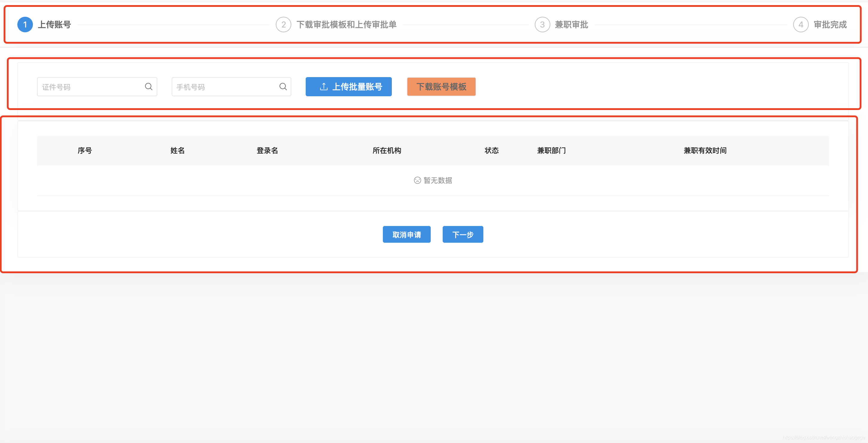Focus the 证件号码 input field
This screenshot has width=868, height=443.
[x=91, y=87]
